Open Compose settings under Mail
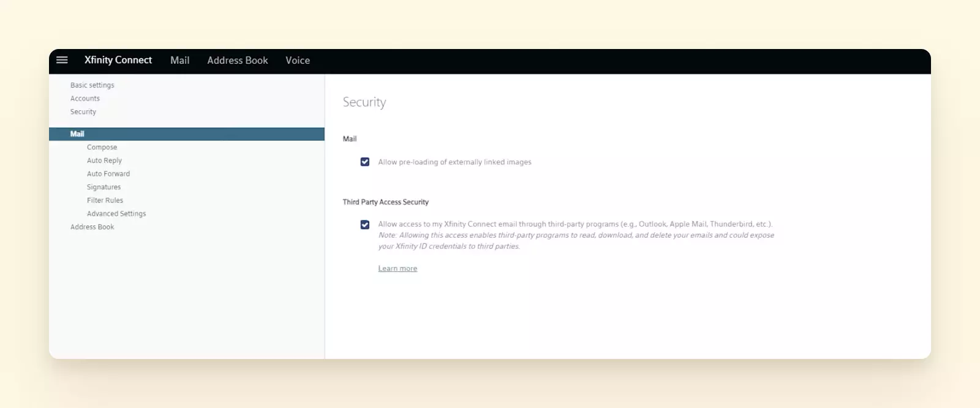Viewport: 980px width, 408px height. pyautogui.click(x=102, y=148)
